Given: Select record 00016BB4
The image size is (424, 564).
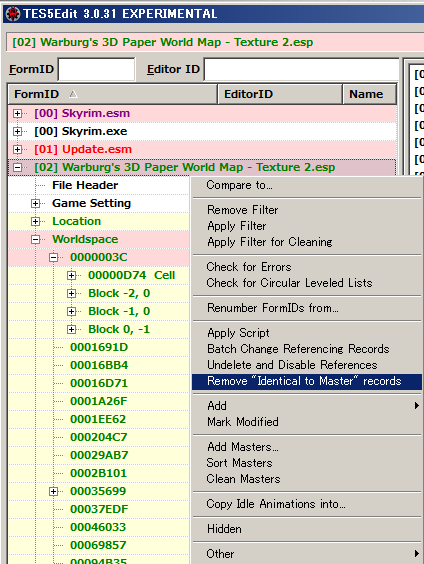Looking at the screenshot, I should (x=99, y=365).
